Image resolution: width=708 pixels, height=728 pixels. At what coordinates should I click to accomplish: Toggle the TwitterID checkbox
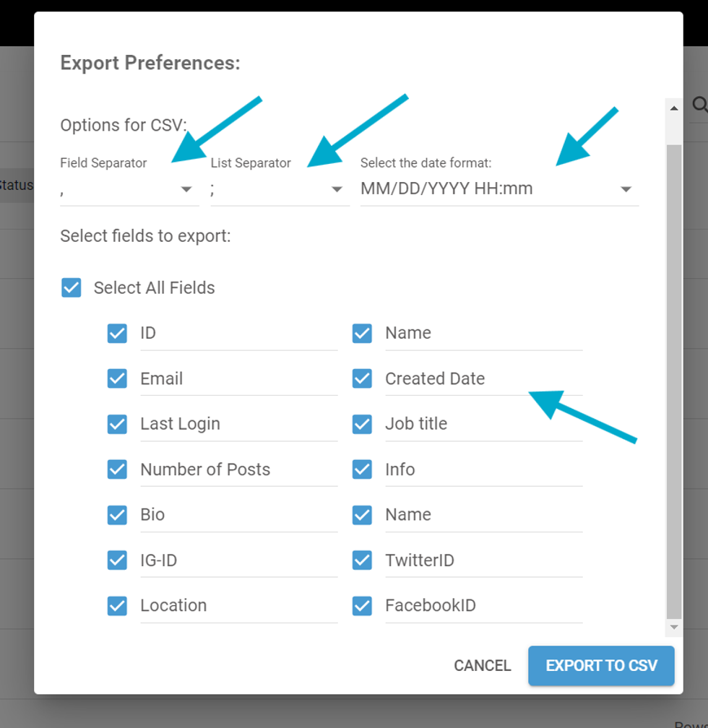point(362,560)
